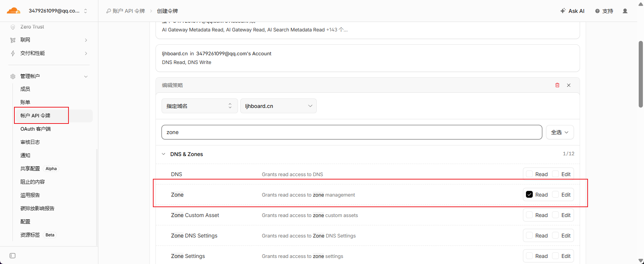Expand the 联网 sidebar section
Screen dimensions: 644x264
click(86, 40)
